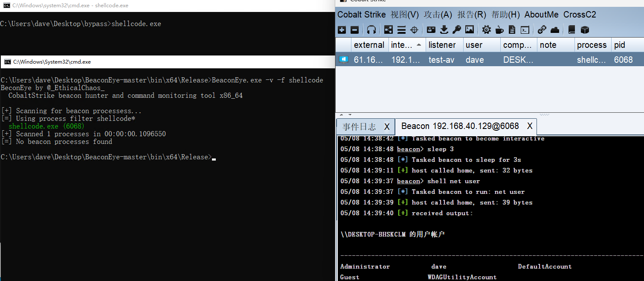Click green shellcode.exe (6068) line in cmd
This screenshot has height=281, width=644.
tap(46, 126)
